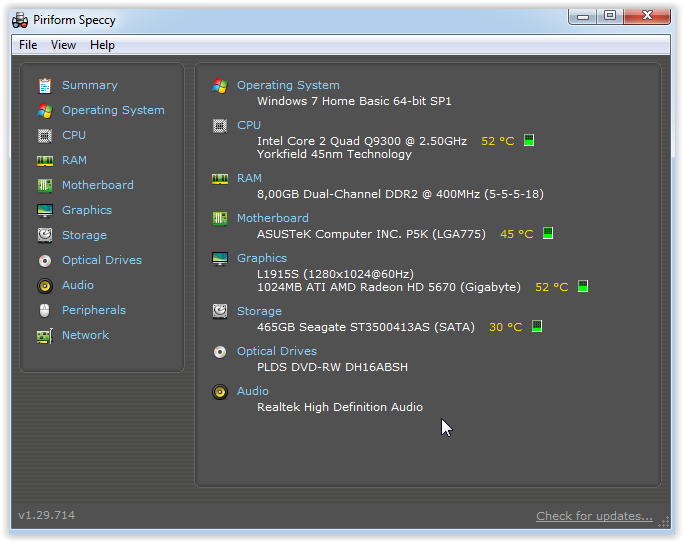Image resolution: width=683 pixels, height=542 pixels.
Task: Click the CPU chip icon in sidebar
Action: click(x=45, y=136)
